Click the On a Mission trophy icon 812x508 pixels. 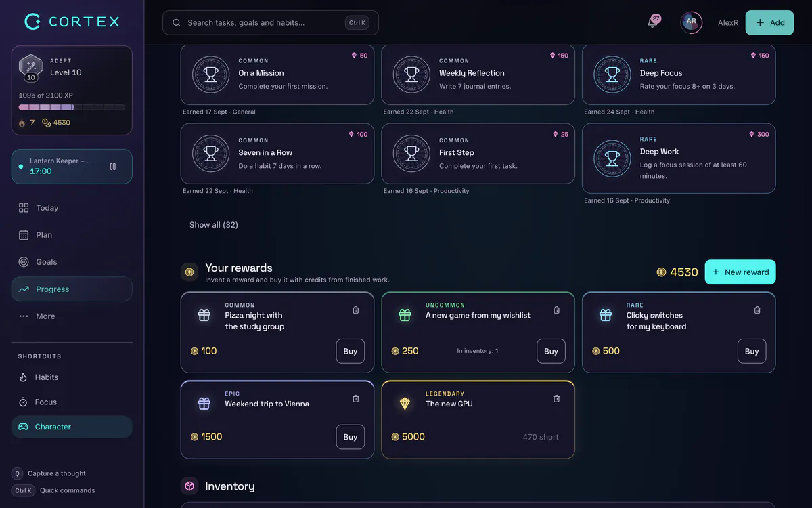[211, 75]
